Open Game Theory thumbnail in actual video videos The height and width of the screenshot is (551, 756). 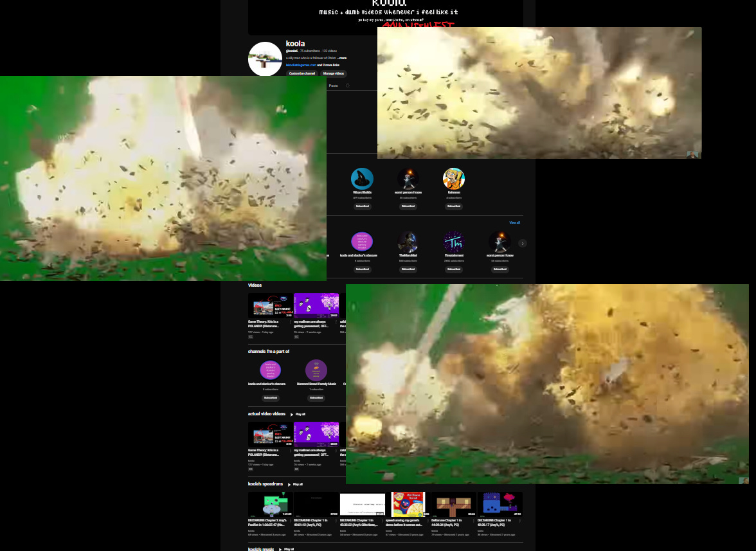pyautogui.click(x=271, y=435)
